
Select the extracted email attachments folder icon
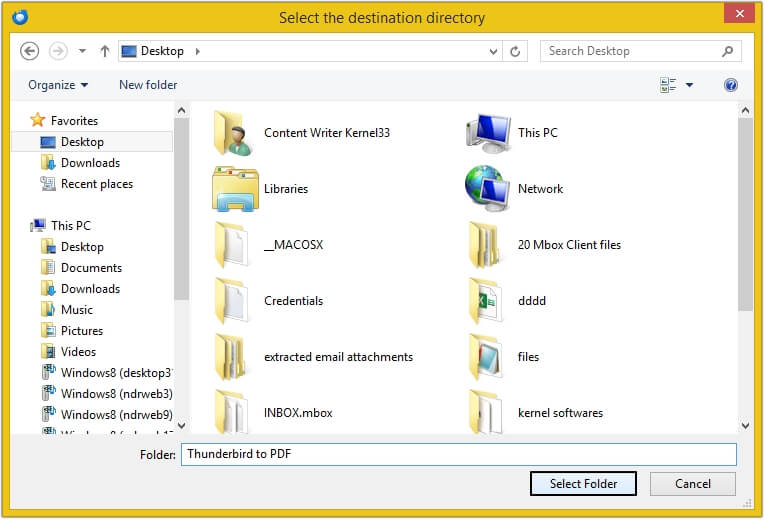point(231,357)
